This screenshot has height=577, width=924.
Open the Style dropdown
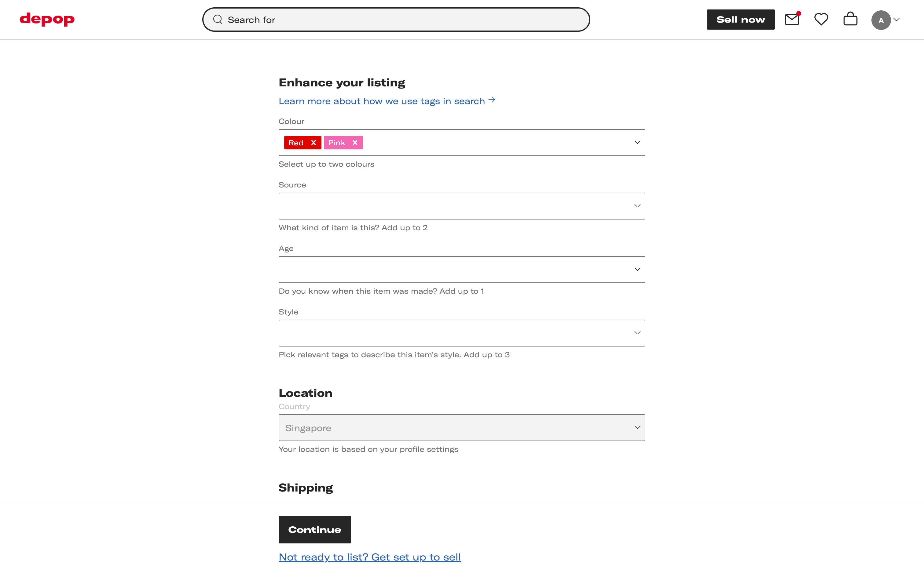[x=462, y=333]
